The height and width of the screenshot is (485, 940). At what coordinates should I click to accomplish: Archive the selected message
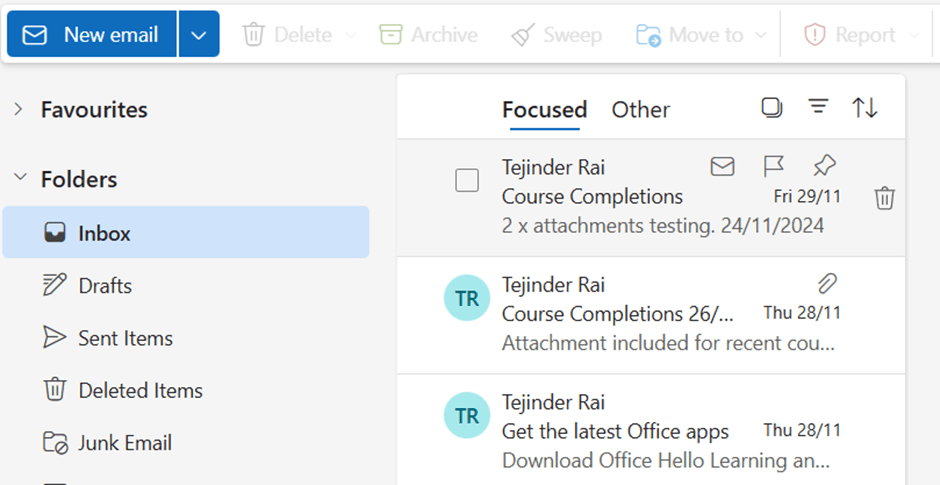pyautogui.click(x=428, y=35)
